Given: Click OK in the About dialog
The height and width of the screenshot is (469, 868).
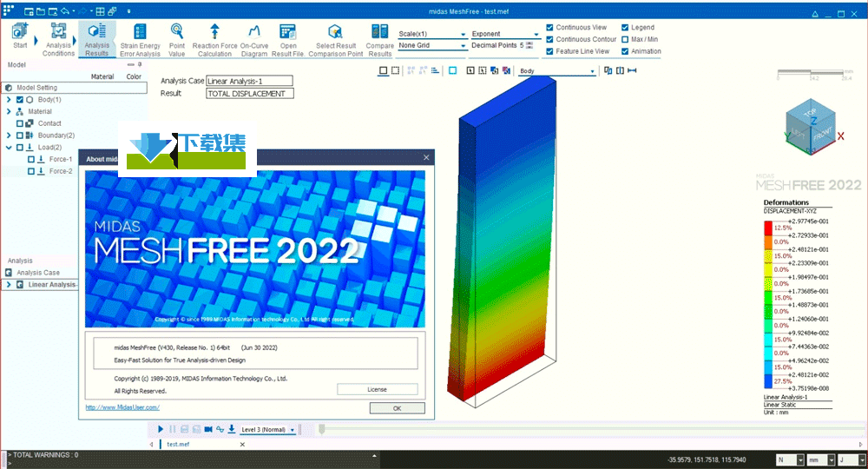Looking at the screenshot, I should pos(397,408).
